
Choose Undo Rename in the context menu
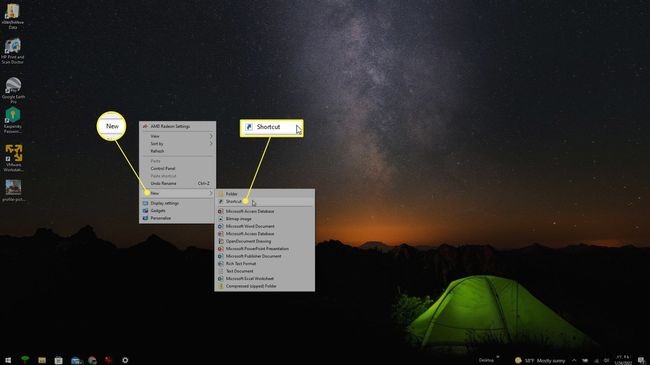pos(177,183)
